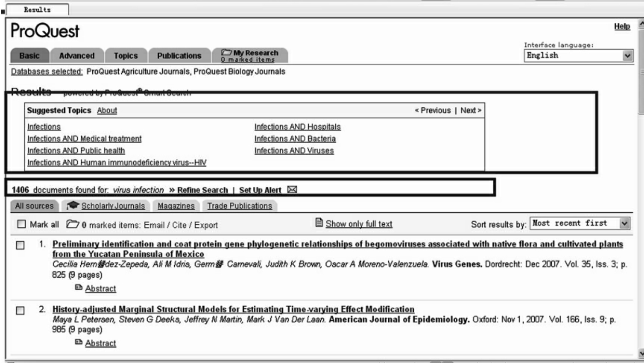Check the Mark all checkbox
Screen dimensions: 644x363
[21, 224]
